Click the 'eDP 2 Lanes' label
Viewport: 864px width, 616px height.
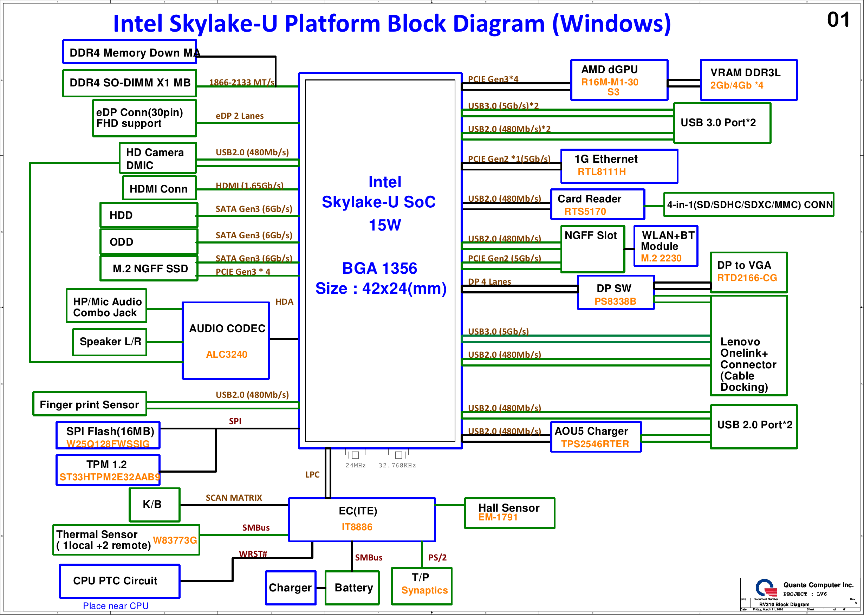(x=240, y=116)
